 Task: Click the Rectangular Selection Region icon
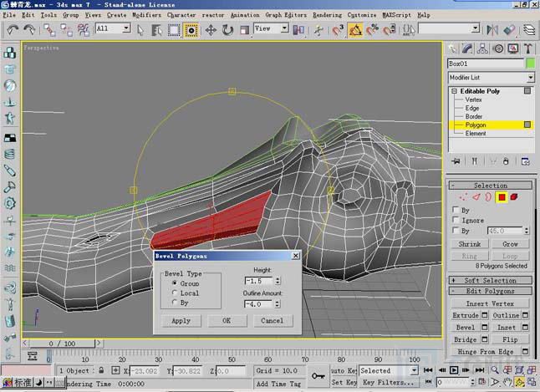(x=174, y=30)
